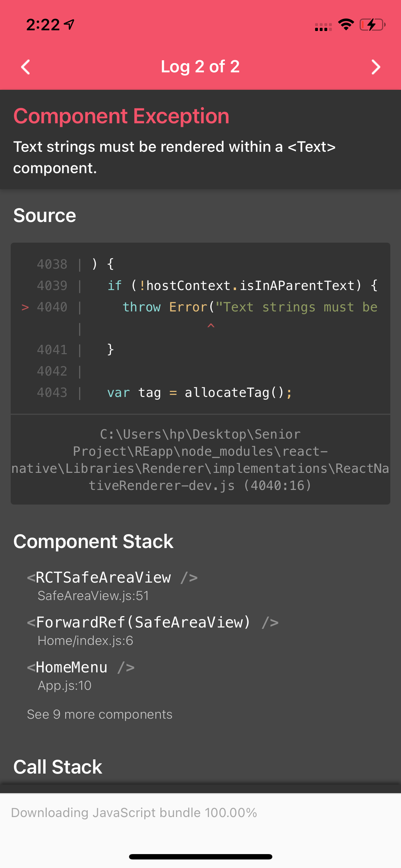Tap the Component Exception title
The height and width of the screenshot is (868, 401).
pos(121,115)
